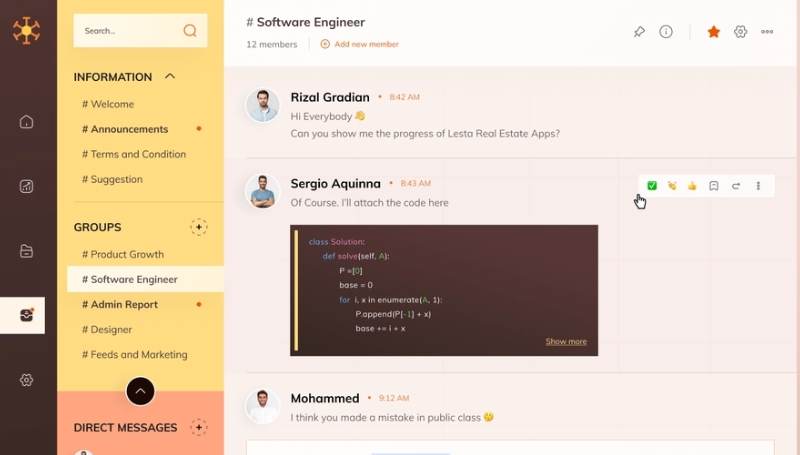The height and width of the screenshot is (455, 800).
Task: Start new direct message with plus icon
Action: pyautogui.click(x=199, y=427)
